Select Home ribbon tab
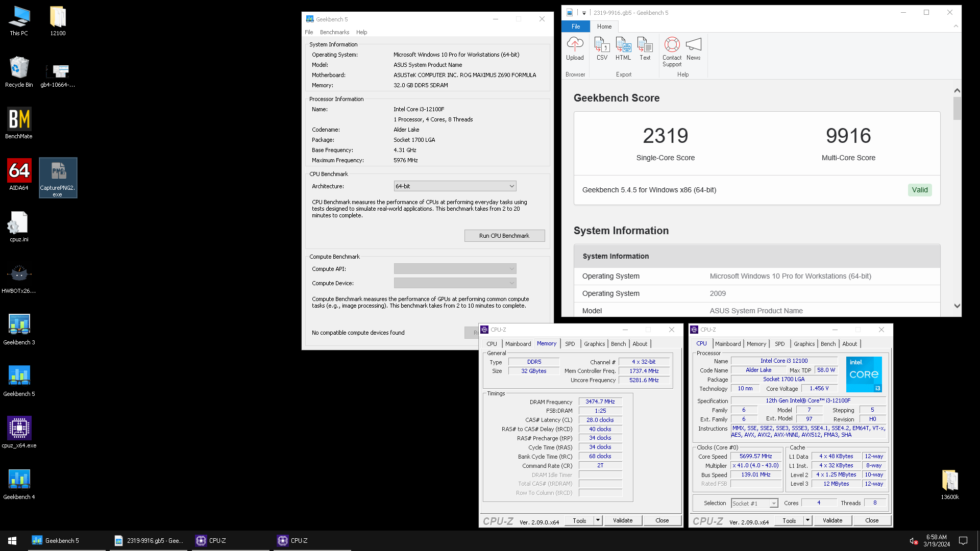This screenshot has width=980, height=551. 604,27
